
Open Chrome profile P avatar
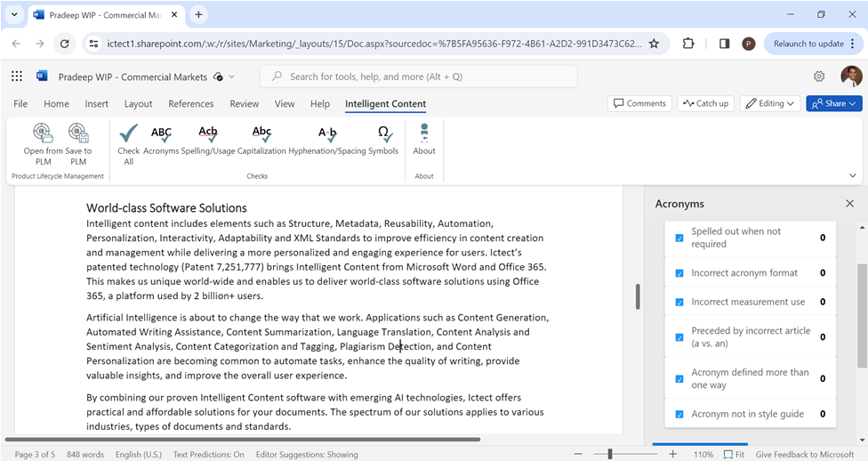coord(749,44)
